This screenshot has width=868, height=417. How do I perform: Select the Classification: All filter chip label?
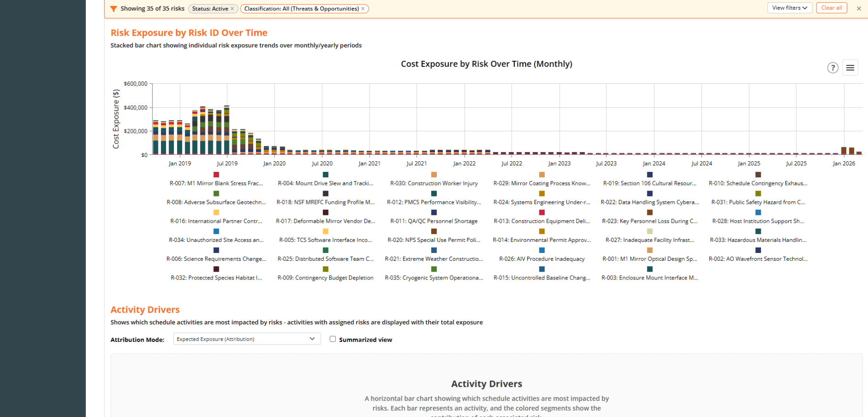301,9
